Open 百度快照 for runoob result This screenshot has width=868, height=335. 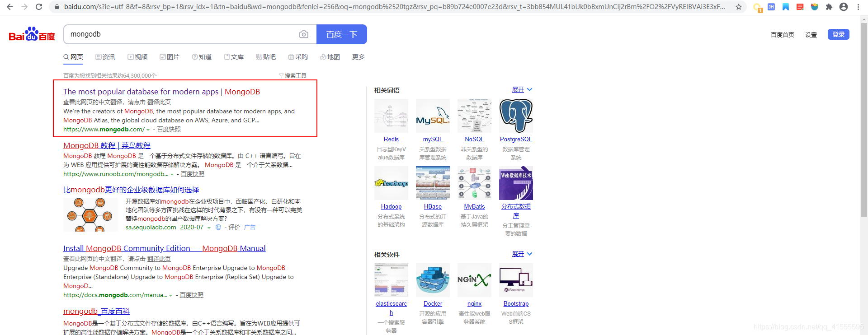(193, 174)
